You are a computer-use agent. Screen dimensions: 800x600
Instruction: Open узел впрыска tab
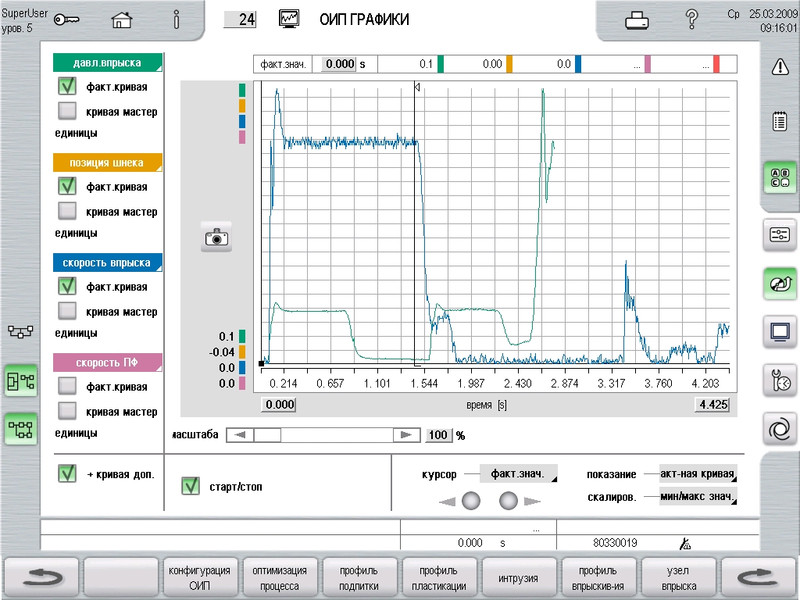(679, 578)
